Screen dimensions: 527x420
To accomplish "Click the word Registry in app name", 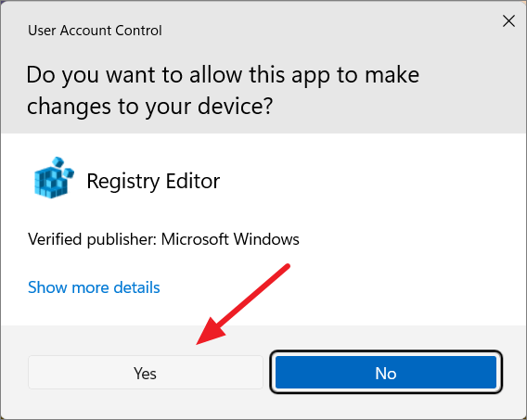I will click(123, 182).
